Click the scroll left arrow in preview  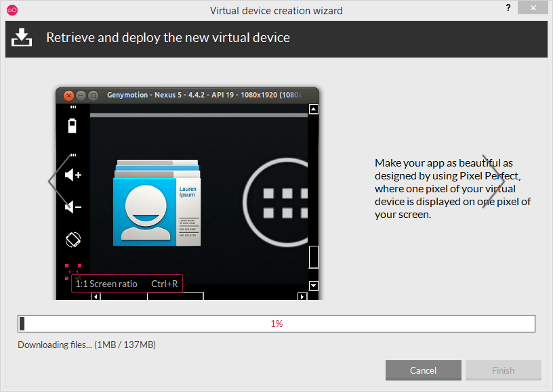[x=96, y=297]
